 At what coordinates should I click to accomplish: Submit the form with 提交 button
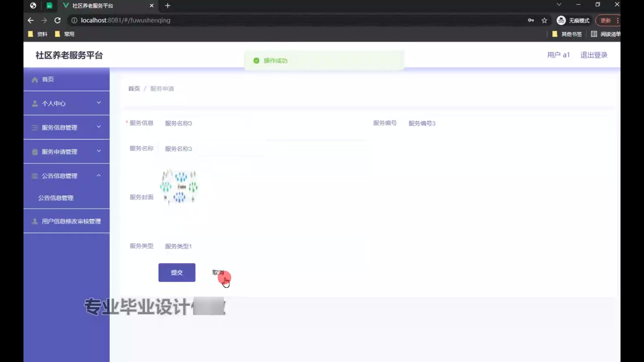tap(177, 273)
